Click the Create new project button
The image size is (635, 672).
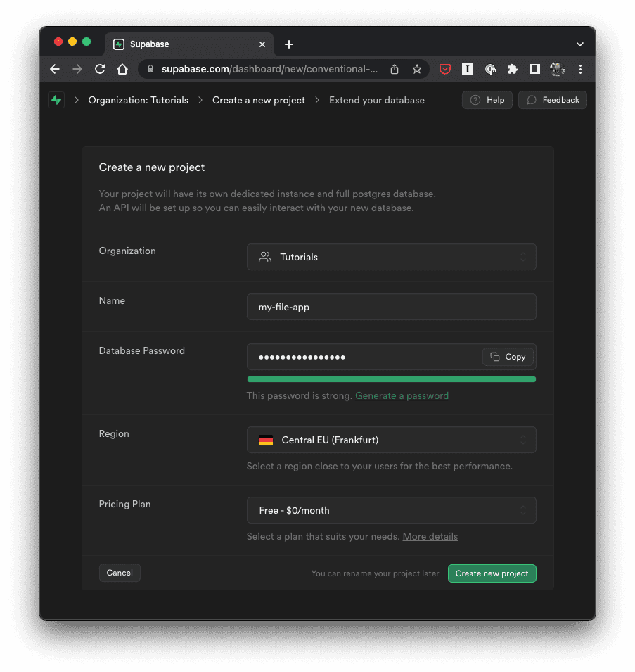coord(492,573)
